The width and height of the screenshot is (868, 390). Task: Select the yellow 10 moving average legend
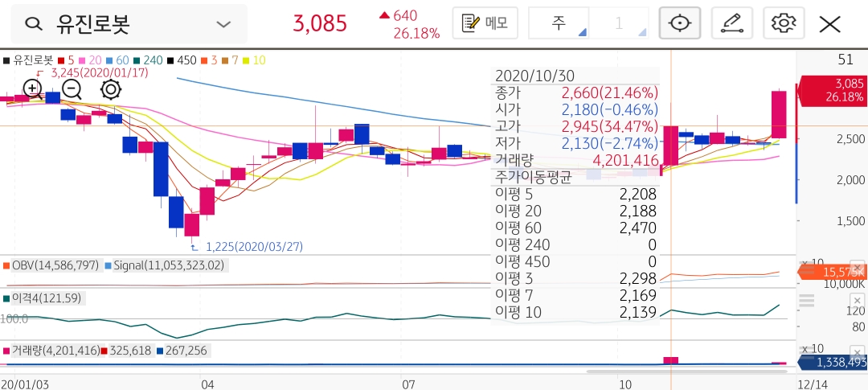pos(256,60)
